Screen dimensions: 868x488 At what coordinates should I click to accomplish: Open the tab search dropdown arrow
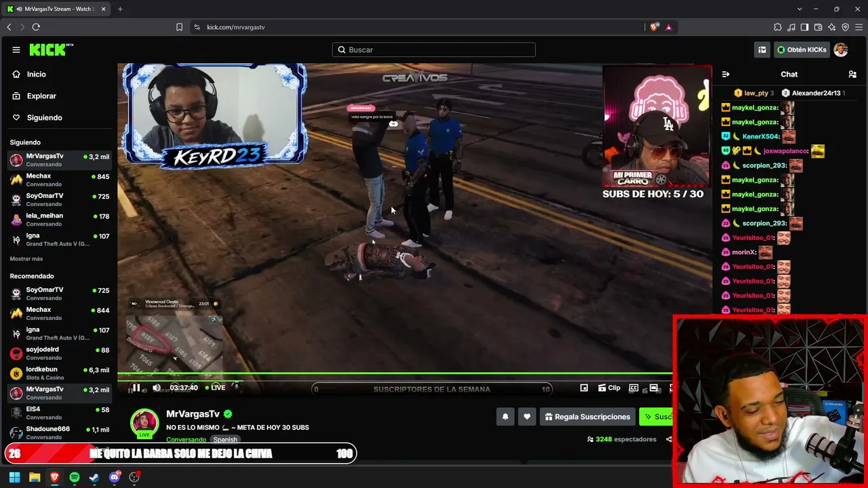tap(800, 9)
